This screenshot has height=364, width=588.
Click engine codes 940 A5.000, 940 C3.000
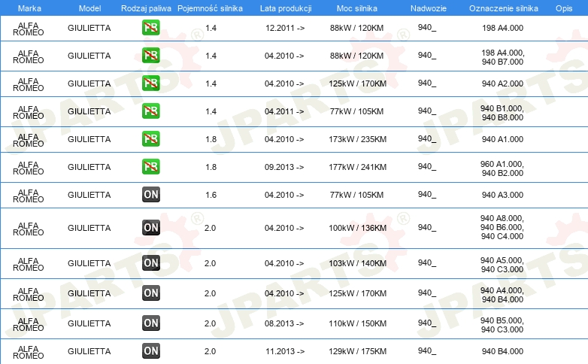click(x=502, y=265)
